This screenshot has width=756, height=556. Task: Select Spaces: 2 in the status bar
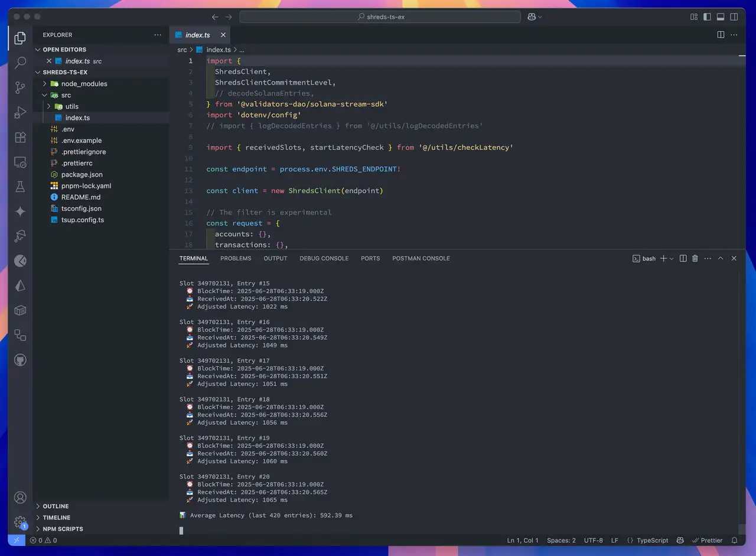[x=561, y=540]
